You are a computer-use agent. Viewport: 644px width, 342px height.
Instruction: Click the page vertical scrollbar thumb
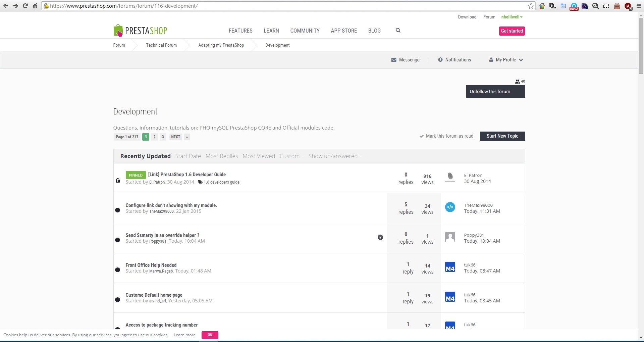coord(641,45)
